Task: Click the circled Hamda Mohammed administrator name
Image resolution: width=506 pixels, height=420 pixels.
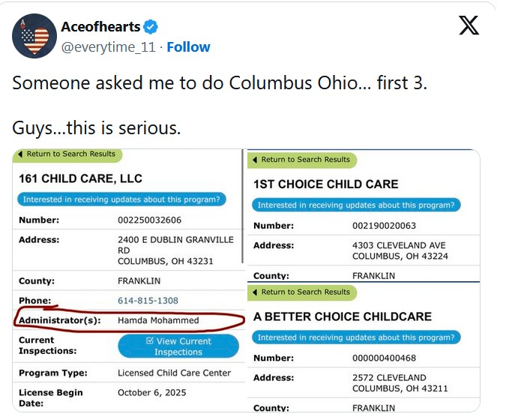Action: tap(158, 320)
